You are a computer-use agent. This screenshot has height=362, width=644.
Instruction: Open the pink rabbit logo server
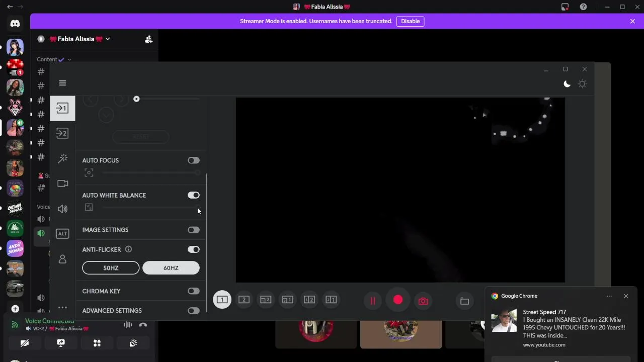point(15,108)
